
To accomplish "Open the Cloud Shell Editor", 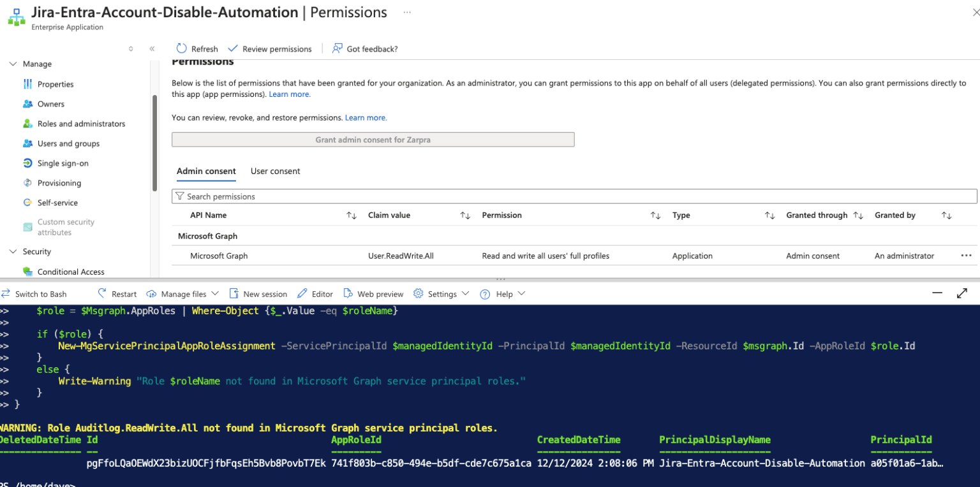I will coord(315,293).
